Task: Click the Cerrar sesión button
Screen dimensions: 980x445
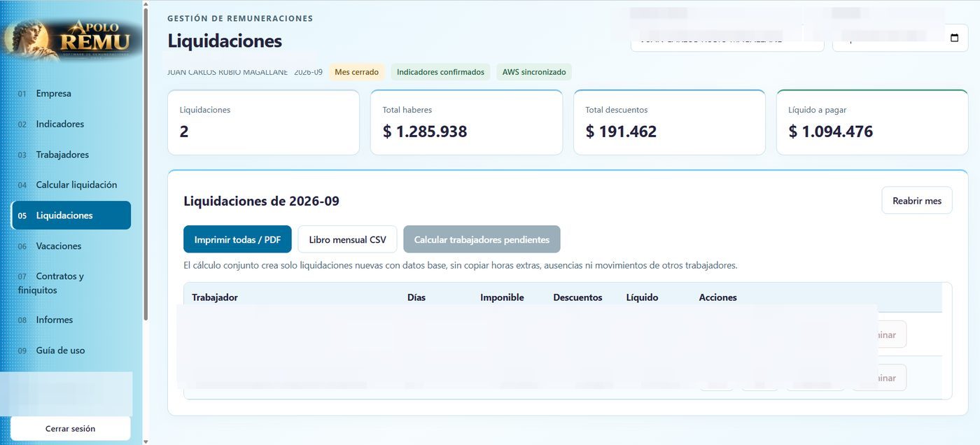Action: (71, 428)
